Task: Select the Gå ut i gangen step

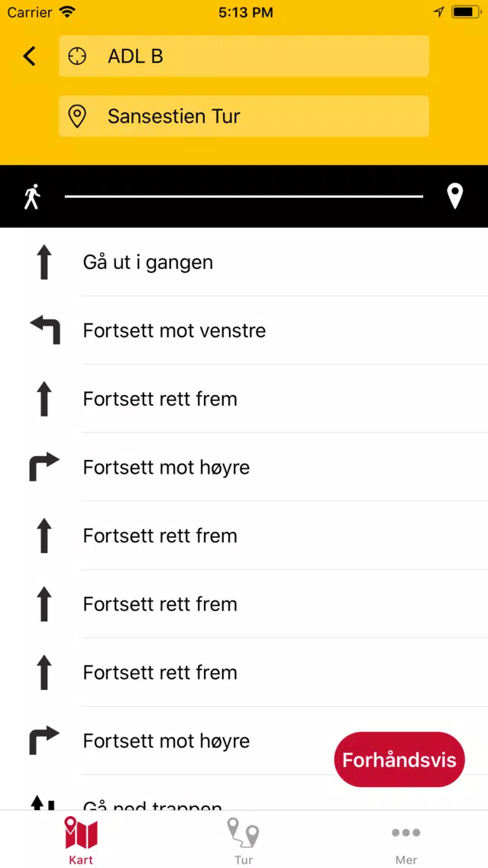Action: click(244, 262)
